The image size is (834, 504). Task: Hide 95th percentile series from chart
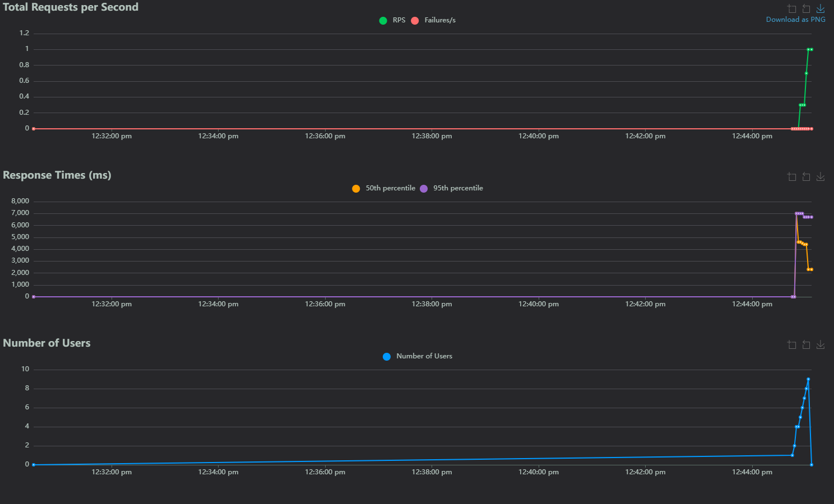click(x=451, y=188)
